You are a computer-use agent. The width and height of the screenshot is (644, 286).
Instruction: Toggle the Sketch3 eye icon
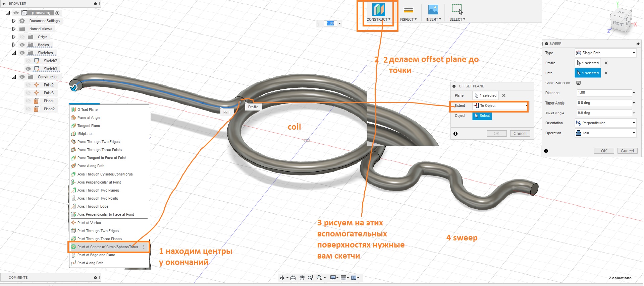point(28,69)
